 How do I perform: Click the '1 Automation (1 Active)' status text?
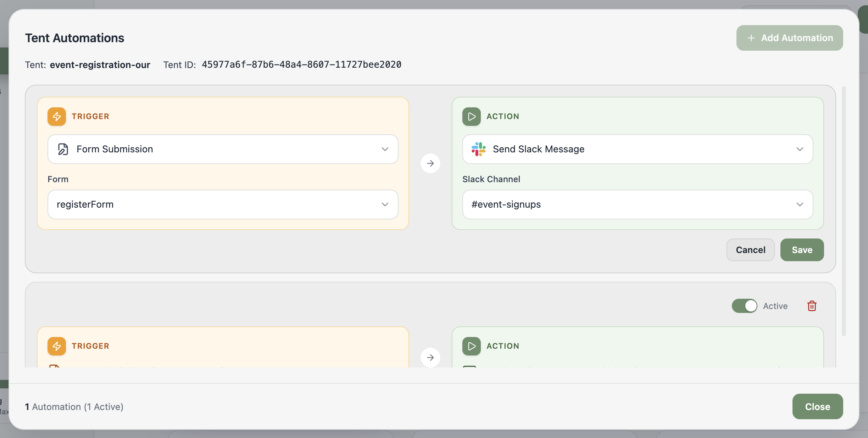pyautogui.click(x=74, y=407)
